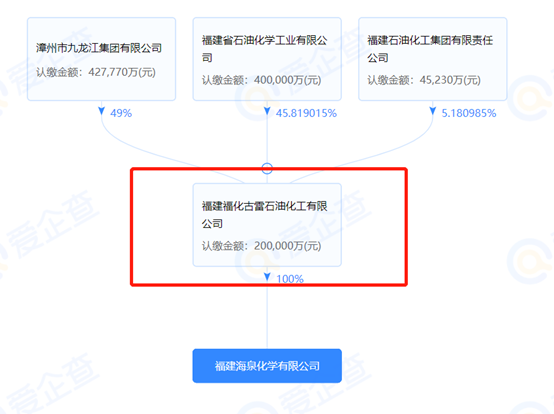Click the 漳州市九龙江集团有限公司 shareholder card
Screen dimensions: 554x414
[x=101, y=59]
